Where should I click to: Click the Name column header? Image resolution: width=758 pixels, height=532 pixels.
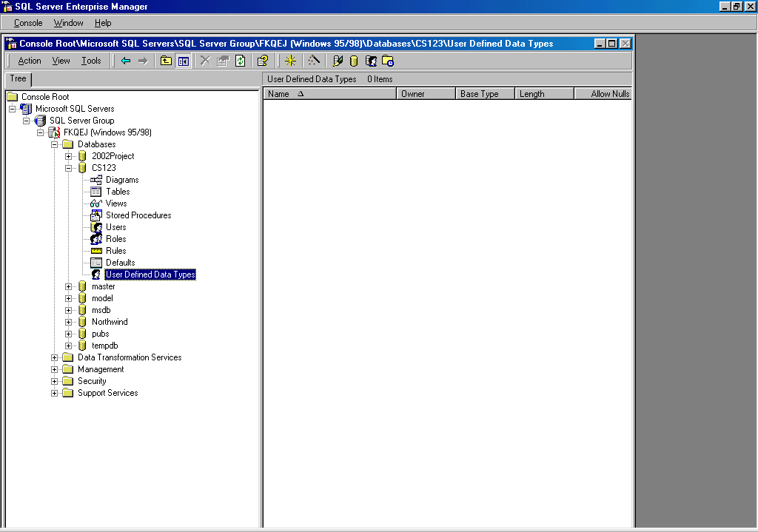(329, 94)
